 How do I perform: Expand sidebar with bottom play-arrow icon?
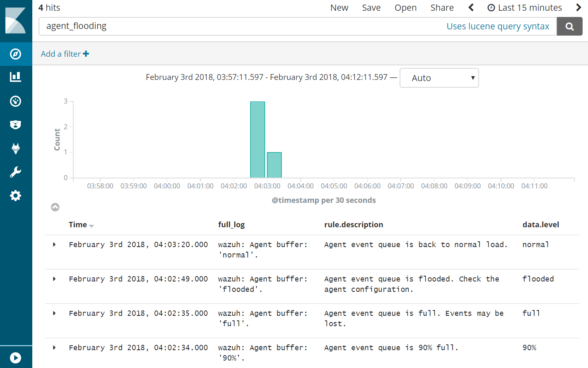16,358
